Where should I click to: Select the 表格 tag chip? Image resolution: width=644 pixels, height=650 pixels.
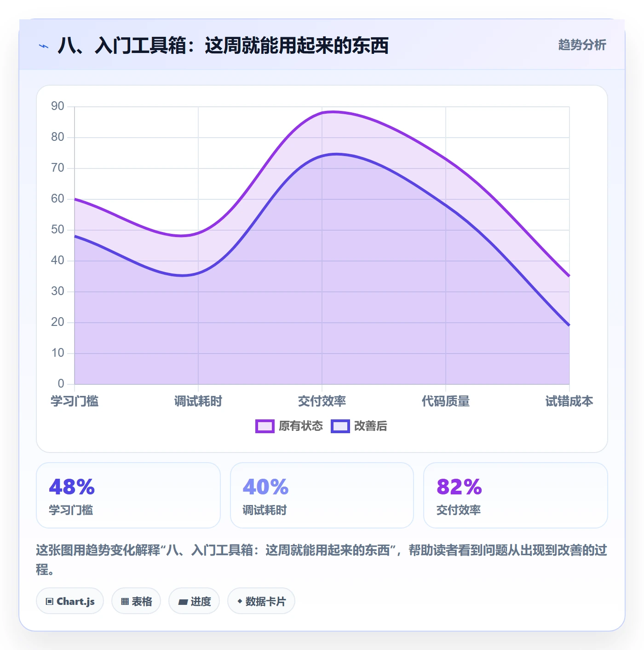tap(136, 601)
